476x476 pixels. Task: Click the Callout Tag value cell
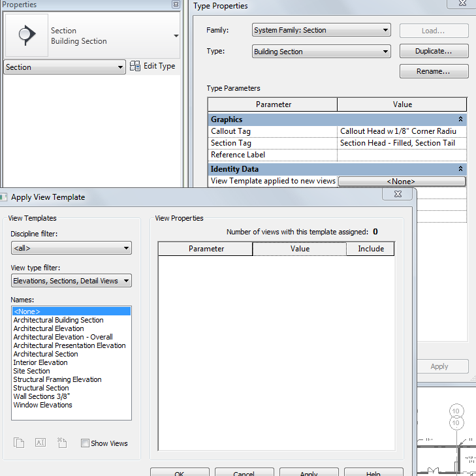click(x=402, y=131)
